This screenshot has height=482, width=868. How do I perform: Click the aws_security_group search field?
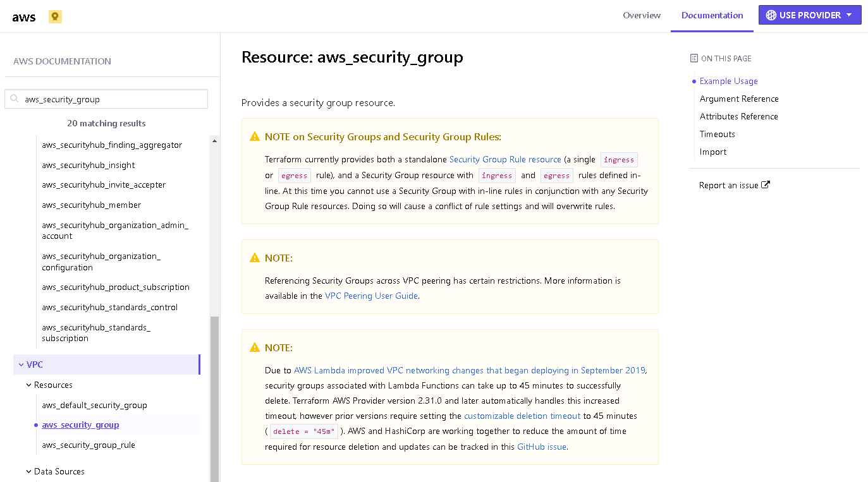pos(113,99)
